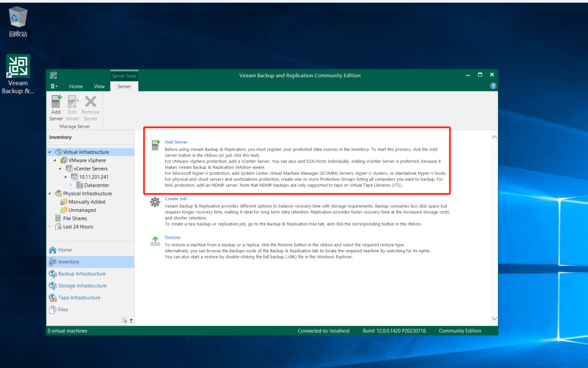Click the Physical Infrastructure tree label
The width and height of the screenshot is (588, 368).
[87, 194]
